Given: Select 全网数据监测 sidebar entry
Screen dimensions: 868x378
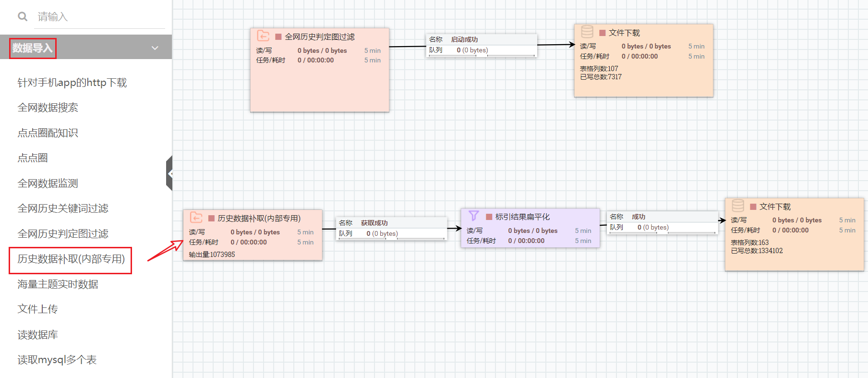Looking at the screenshot, I should [48, 183].
